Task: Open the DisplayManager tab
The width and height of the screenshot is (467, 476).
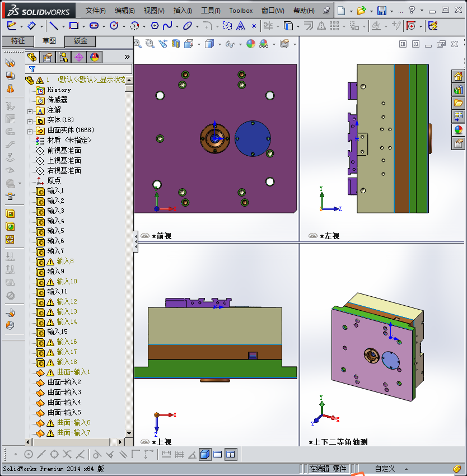Action: 95,57
